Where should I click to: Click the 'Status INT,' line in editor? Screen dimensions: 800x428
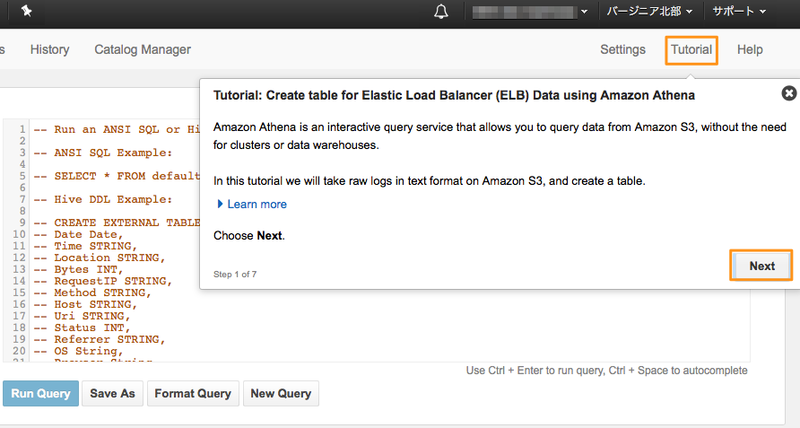click(82, 328)
